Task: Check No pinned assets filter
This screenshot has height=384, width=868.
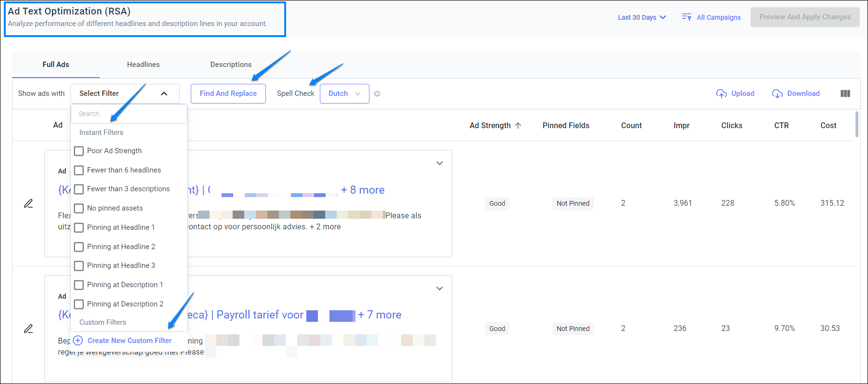Action: point(79,208)
